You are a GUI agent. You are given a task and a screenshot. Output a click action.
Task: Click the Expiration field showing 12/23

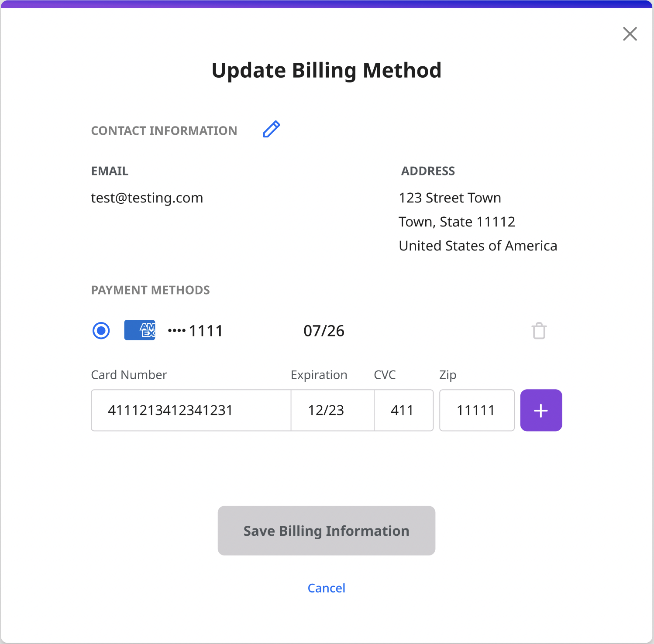[x=332, y=410]
